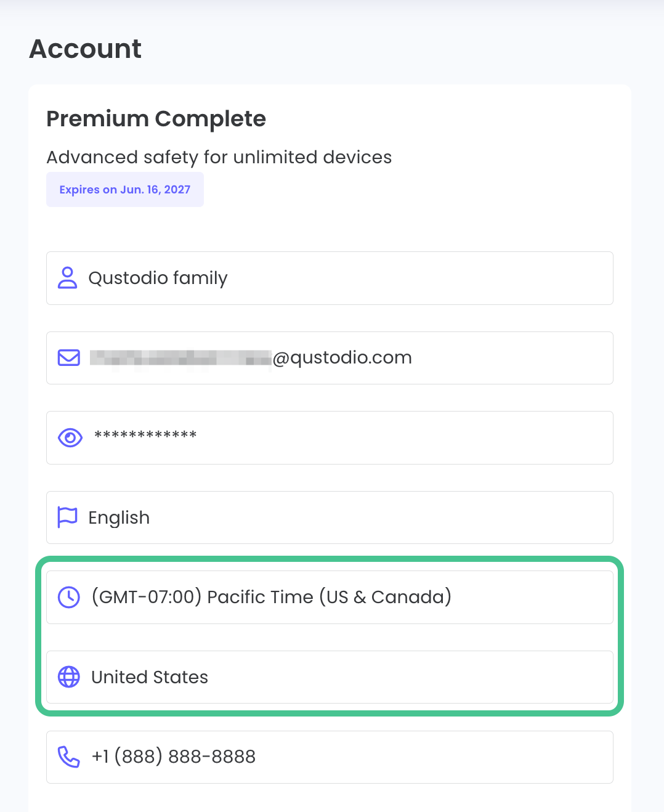The width and height of the screenshot is (664, 812).
Task: Toggle password visibility with the eye icon
Action: (70, 437)
